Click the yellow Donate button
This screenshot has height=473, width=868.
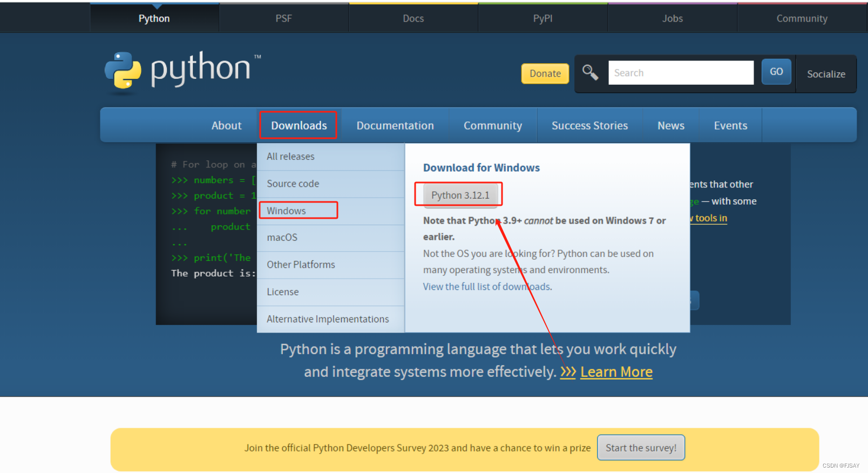[545, 73]
